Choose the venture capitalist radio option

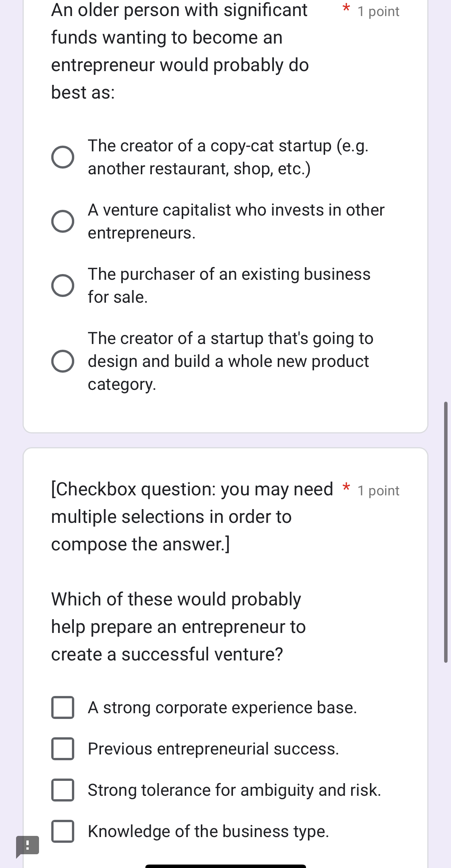pos(63,221)
